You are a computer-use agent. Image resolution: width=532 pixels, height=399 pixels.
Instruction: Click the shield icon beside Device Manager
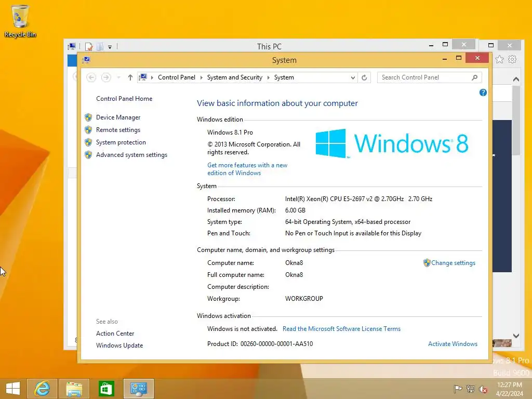(88, 117)
